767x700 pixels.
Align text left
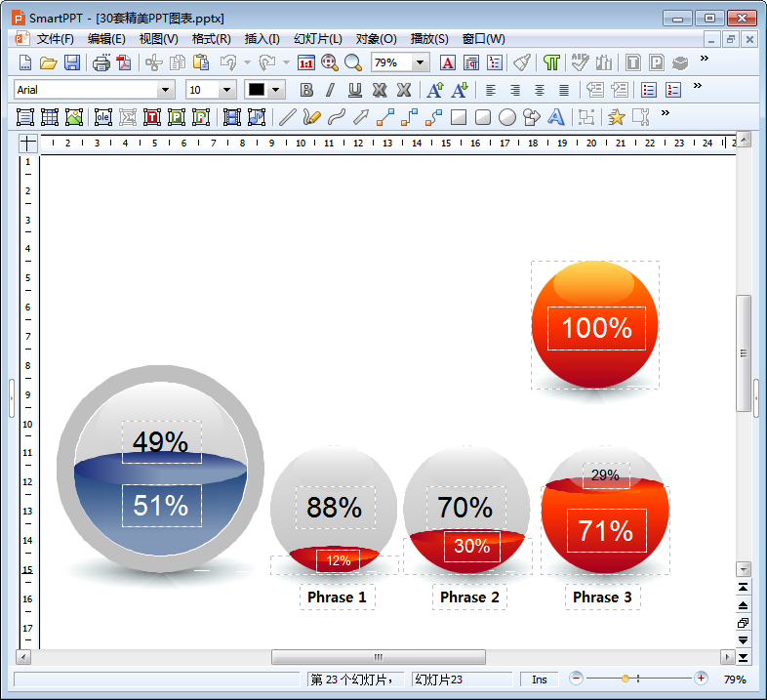(491, 90)
